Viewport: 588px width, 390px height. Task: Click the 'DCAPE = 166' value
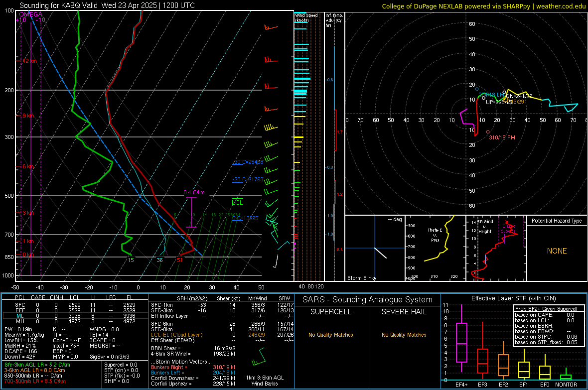pos(20,351)
